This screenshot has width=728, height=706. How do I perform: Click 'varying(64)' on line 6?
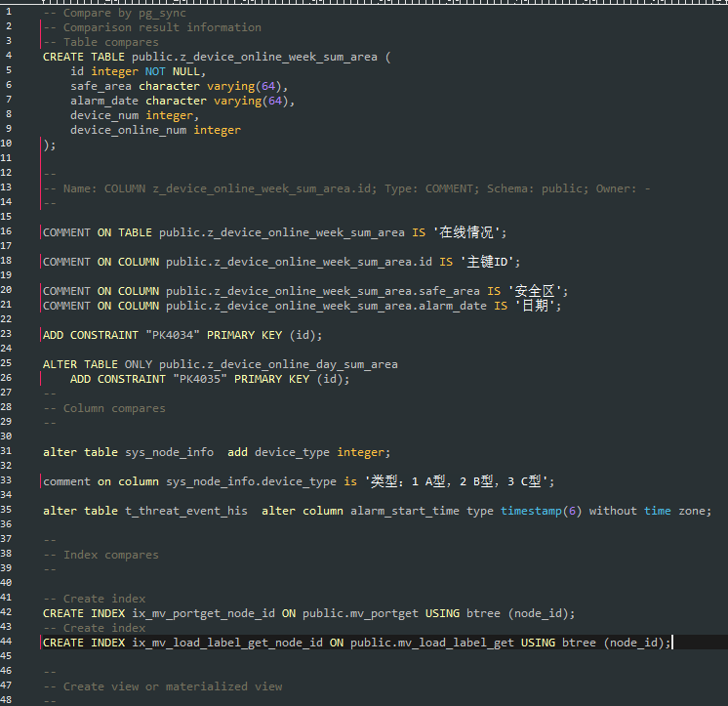[244, 86]
